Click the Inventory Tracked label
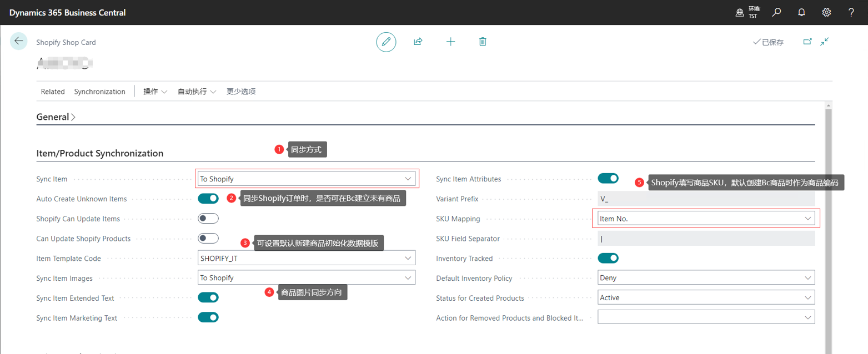The image size is (868, 354). [464, 259]
